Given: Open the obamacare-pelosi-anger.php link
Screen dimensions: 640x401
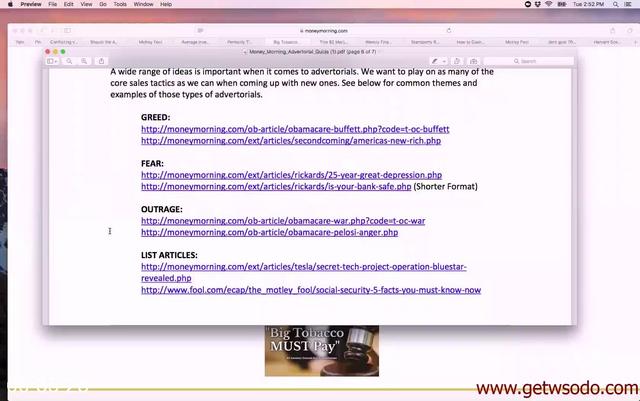Looking at the screenshot, I should [269, 232].
